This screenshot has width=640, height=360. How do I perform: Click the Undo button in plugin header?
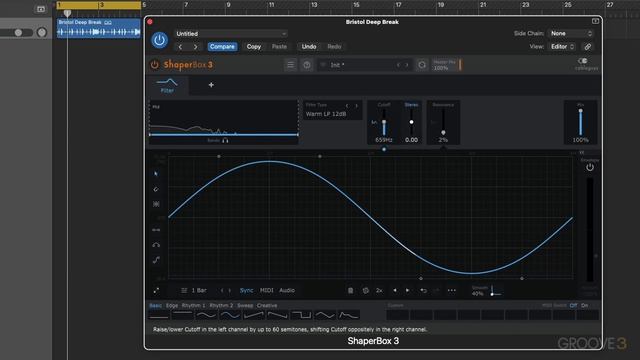click(x=309, y=47)
